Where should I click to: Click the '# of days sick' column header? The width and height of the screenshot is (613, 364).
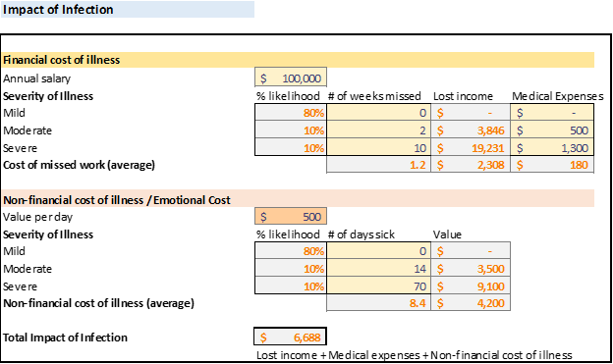coord(361,234)
